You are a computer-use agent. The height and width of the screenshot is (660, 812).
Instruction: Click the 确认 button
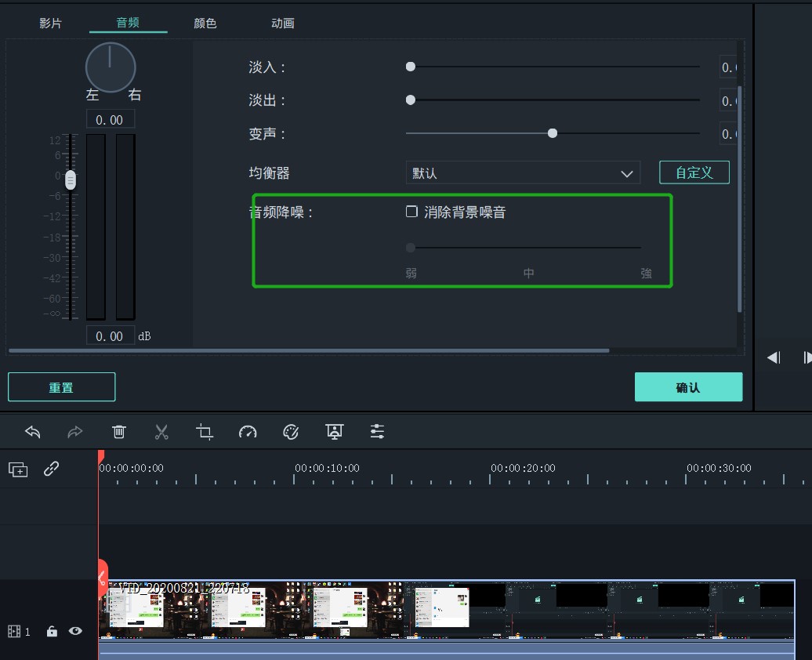coord(688,387)
